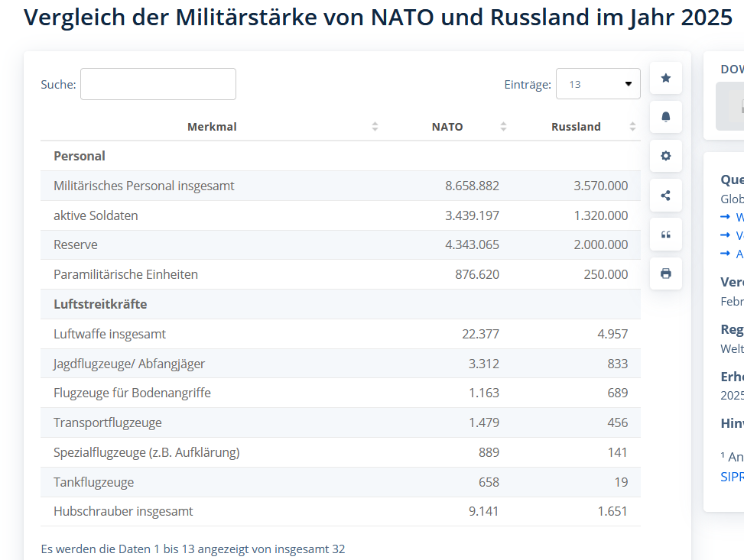Click sort arrows in the Merkmal column
Viewport: 744px width, 560px height.
coord(375,127)
